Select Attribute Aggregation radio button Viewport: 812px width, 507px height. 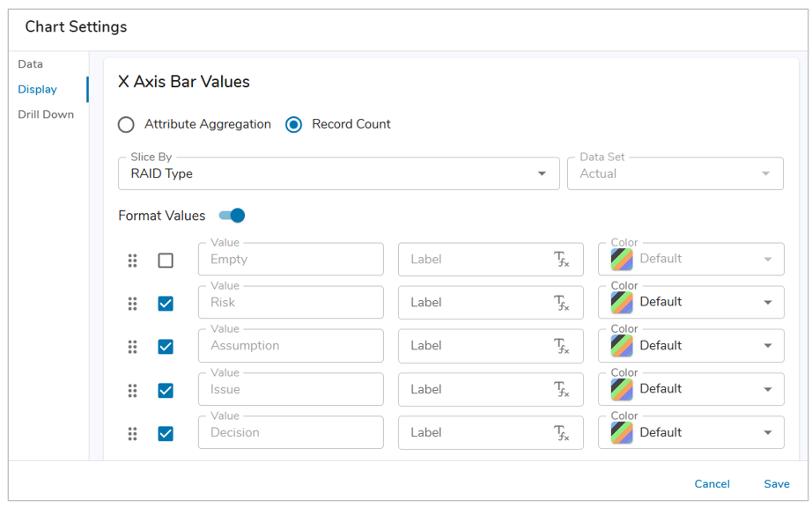click(x=127, y=125)
